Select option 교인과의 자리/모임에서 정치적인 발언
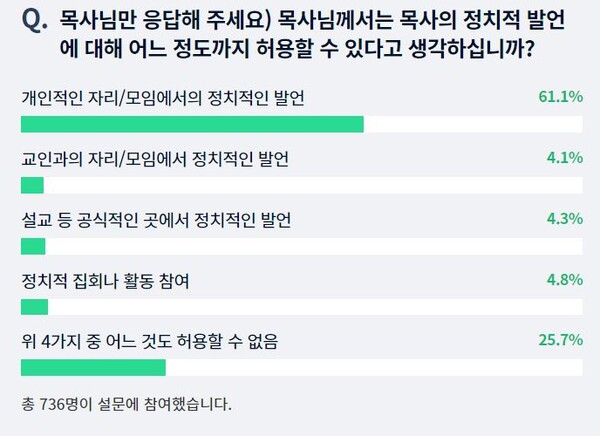 pos(155,159)
